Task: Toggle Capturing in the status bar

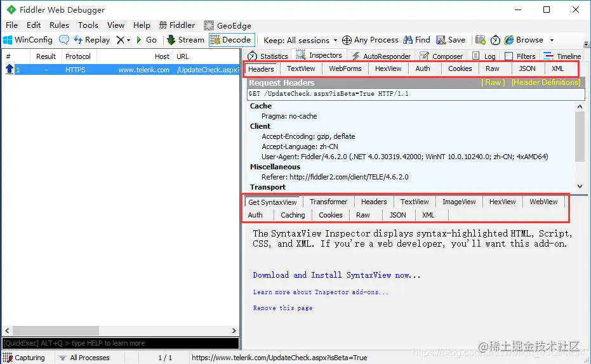Action: point(25,358)
